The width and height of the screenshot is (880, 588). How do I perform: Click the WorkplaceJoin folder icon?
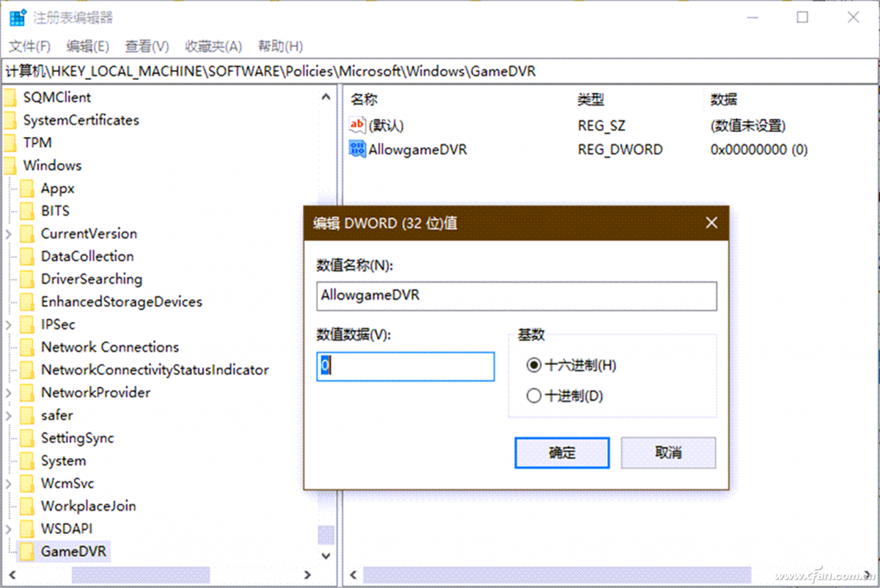[27, 507]
